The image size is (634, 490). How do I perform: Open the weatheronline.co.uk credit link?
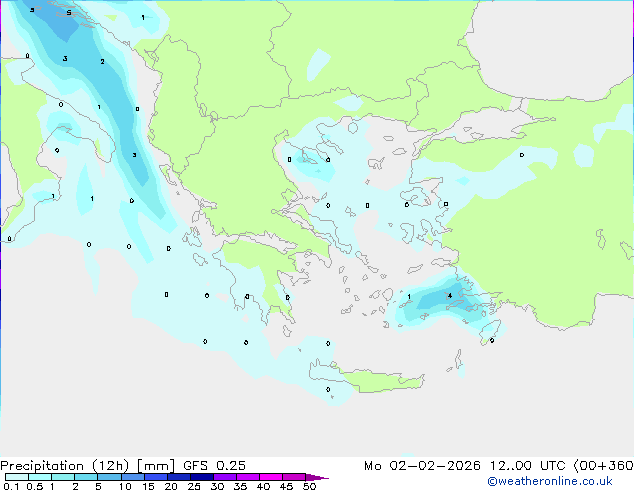pyautogui.click(x=550, y=481)
